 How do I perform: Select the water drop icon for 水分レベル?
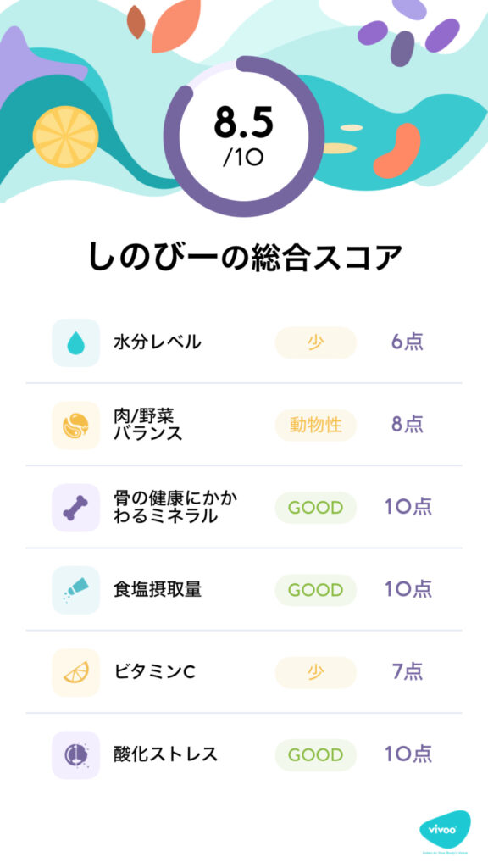point(75,342)
